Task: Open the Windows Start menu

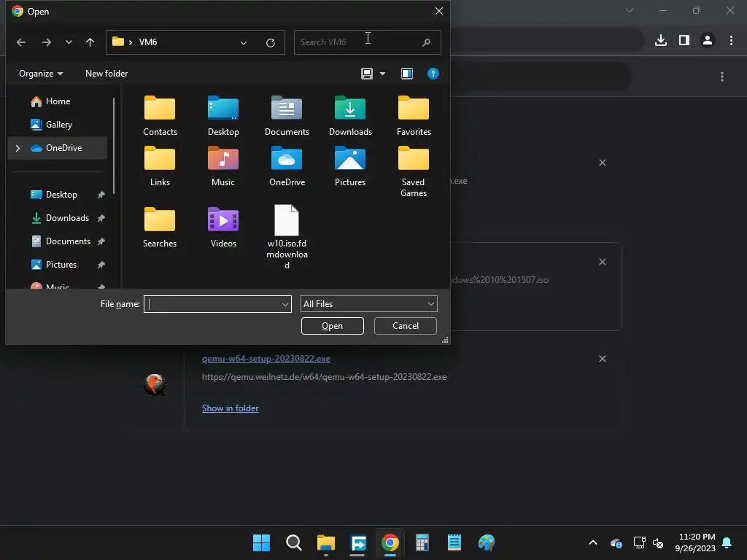Action: tap(261, 542)
